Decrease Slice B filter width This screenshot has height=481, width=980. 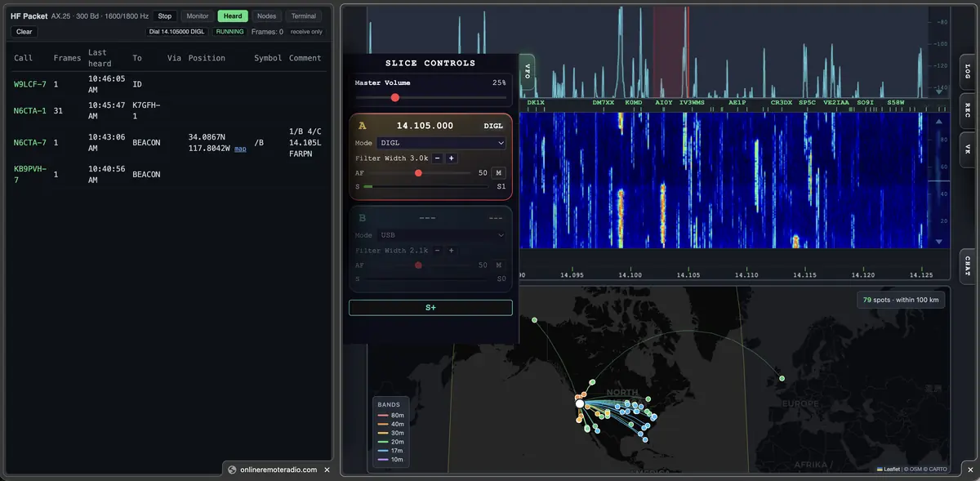click(x=438, y=250)
